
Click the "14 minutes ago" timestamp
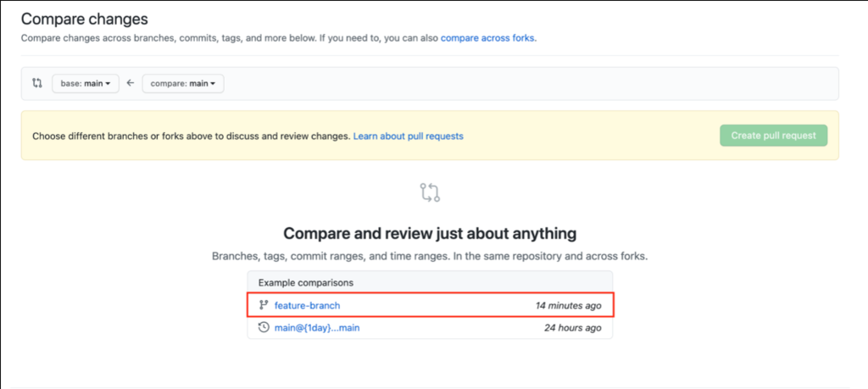coord(568,305)
